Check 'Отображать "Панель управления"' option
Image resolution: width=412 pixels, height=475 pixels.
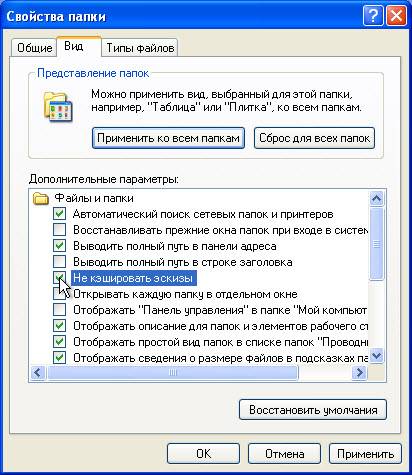(59, 310)
